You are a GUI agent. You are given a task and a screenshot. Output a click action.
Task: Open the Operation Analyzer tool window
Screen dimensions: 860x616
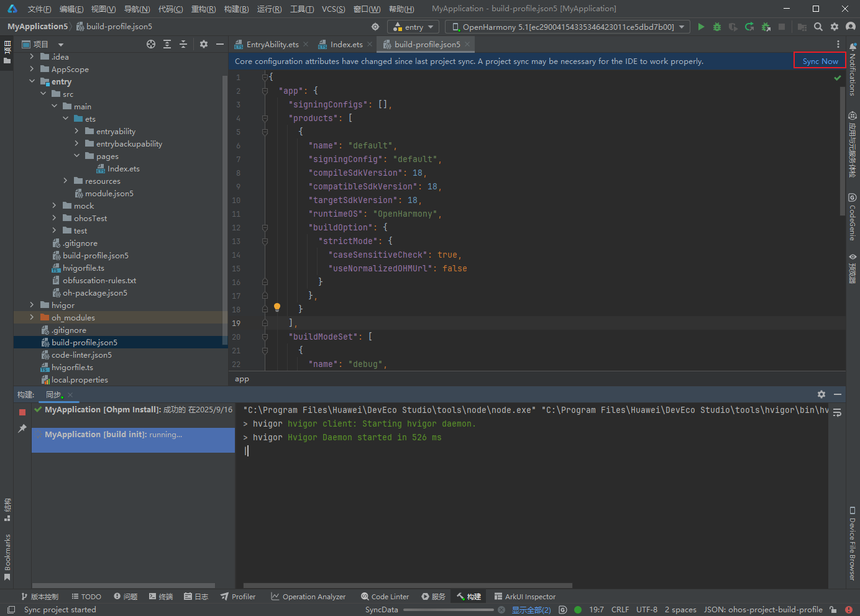(308, 597)
